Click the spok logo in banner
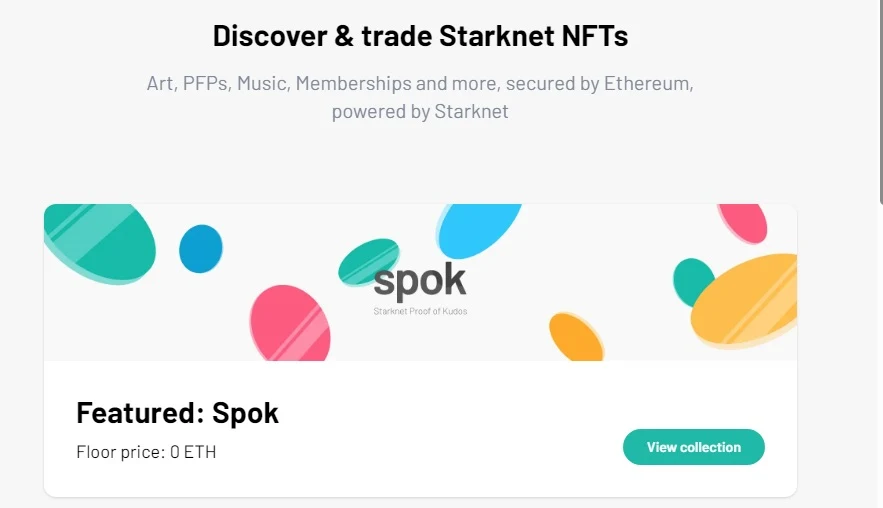 [420, 280]
